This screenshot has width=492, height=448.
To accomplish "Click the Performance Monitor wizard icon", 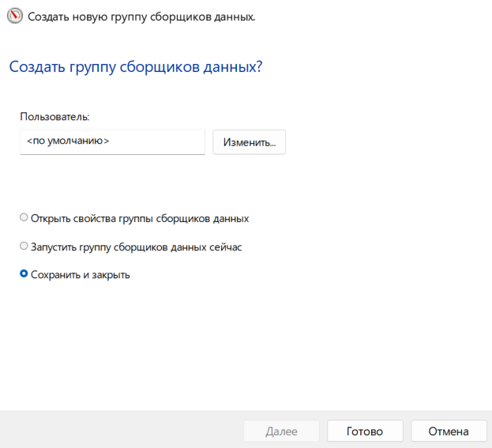I will pyautogui.click(x=15, y=16).
